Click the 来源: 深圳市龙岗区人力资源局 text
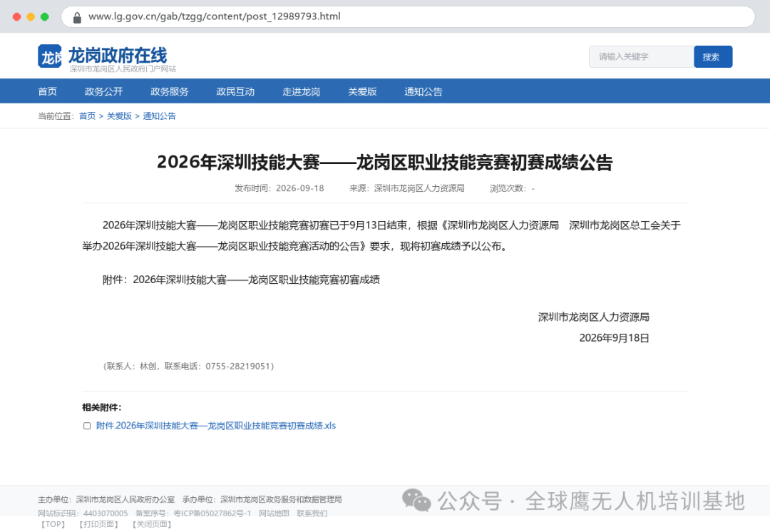770x532 pixels. (406, 188)
